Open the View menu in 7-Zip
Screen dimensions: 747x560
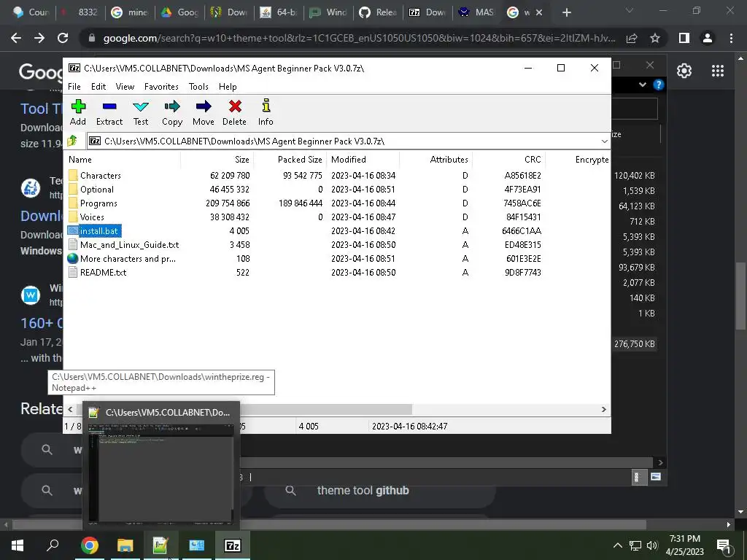[125, 87]
